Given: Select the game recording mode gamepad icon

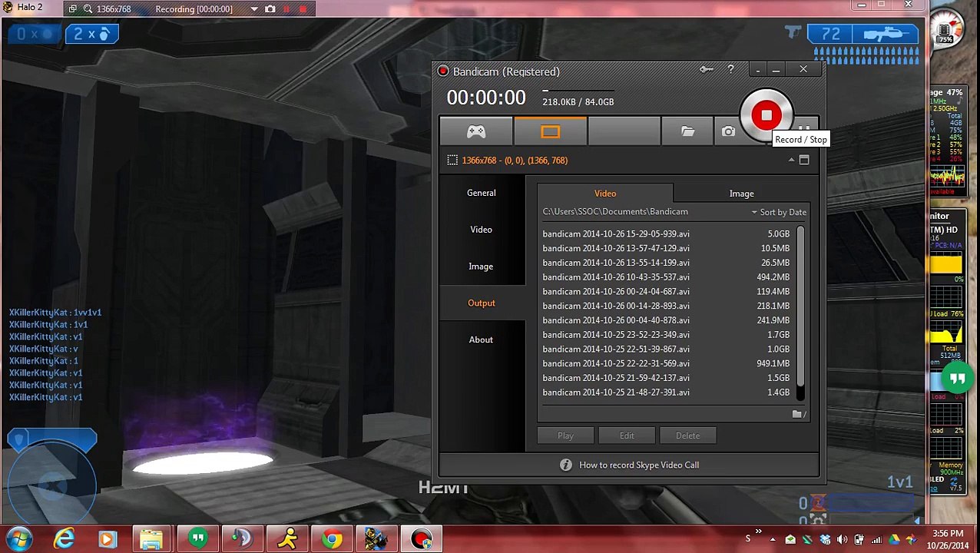Looking at the screenshot, I should pos(476,132).
